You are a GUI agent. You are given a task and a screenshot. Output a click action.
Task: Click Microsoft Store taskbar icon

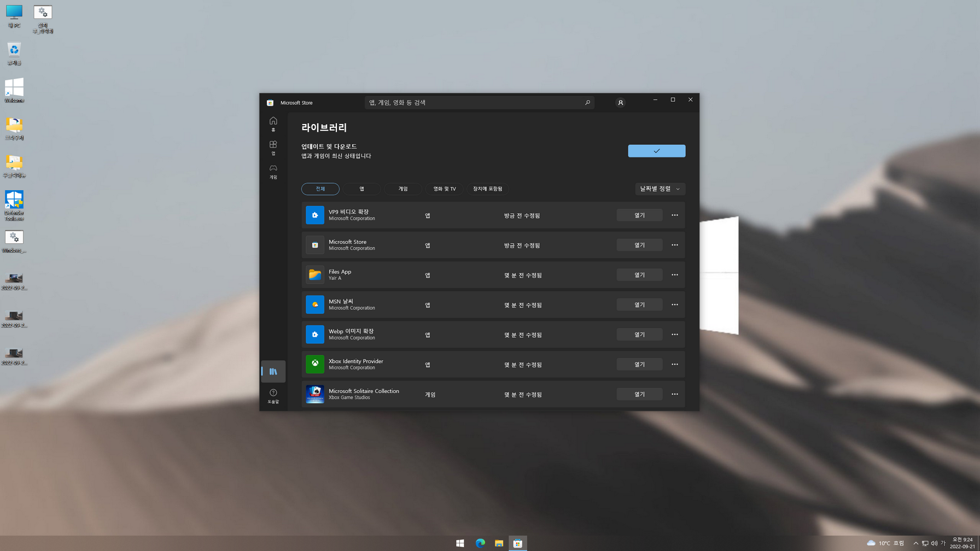(x=517, y=543)
